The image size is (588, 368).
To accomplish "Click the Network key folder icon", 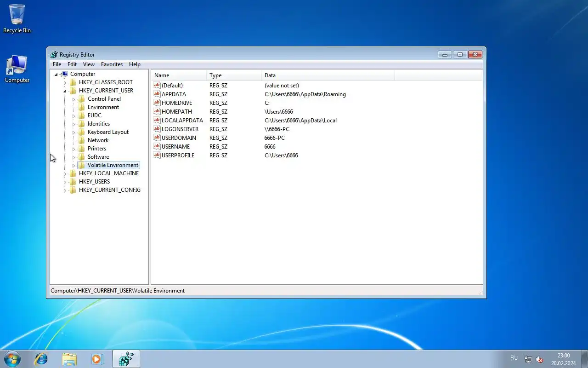I will [x=81, y=140].
